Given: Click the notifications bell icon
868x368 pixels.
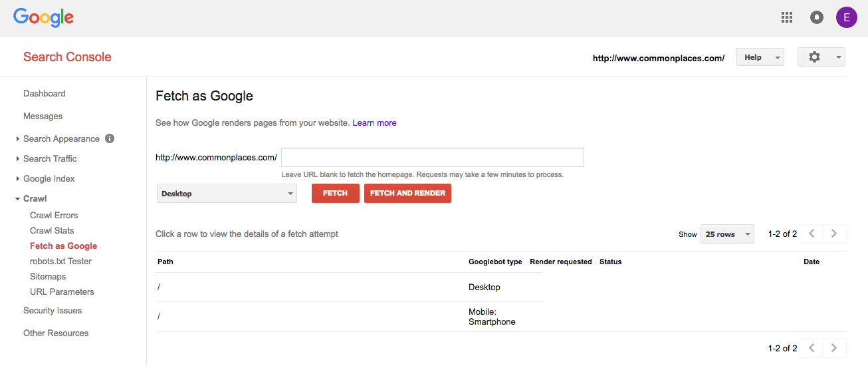Looking at the screenshot, I should [x=817, y=18].
